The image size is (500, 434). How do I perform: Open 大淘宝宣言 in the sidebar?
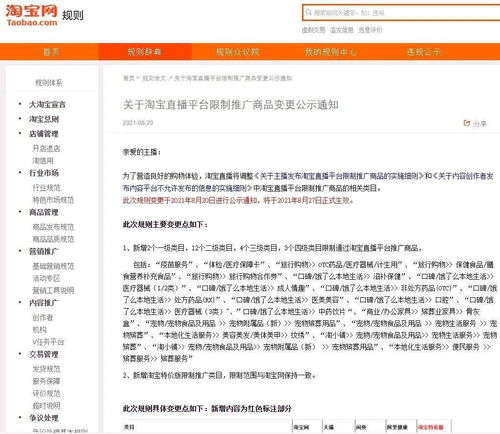tap(47, 104)
